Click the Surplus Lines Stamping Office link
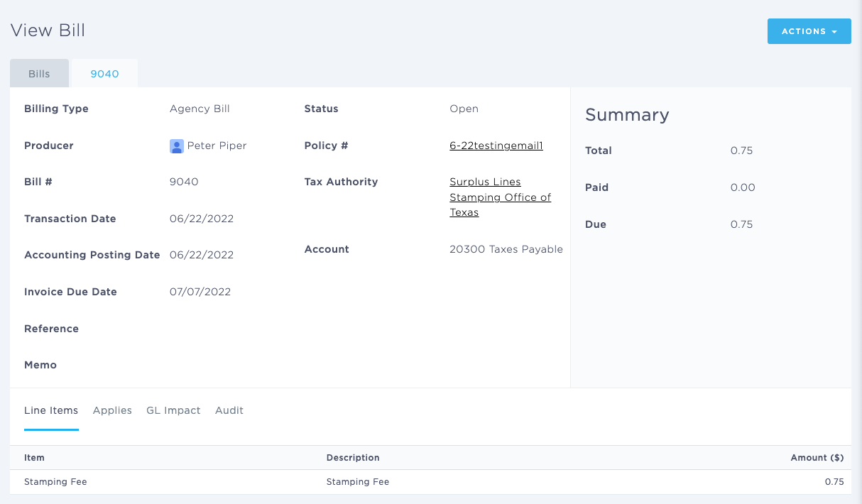 click(500, 197)
